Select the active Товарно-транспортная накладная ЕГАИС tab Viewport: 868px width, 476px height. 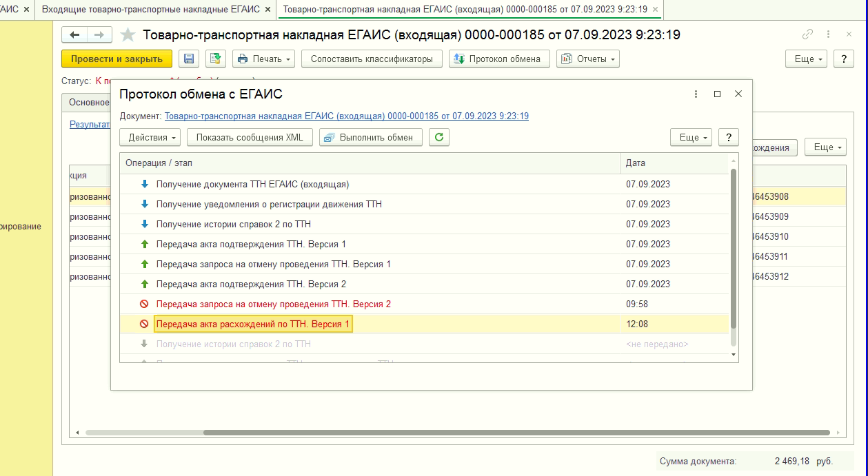(x=465, y=10)
